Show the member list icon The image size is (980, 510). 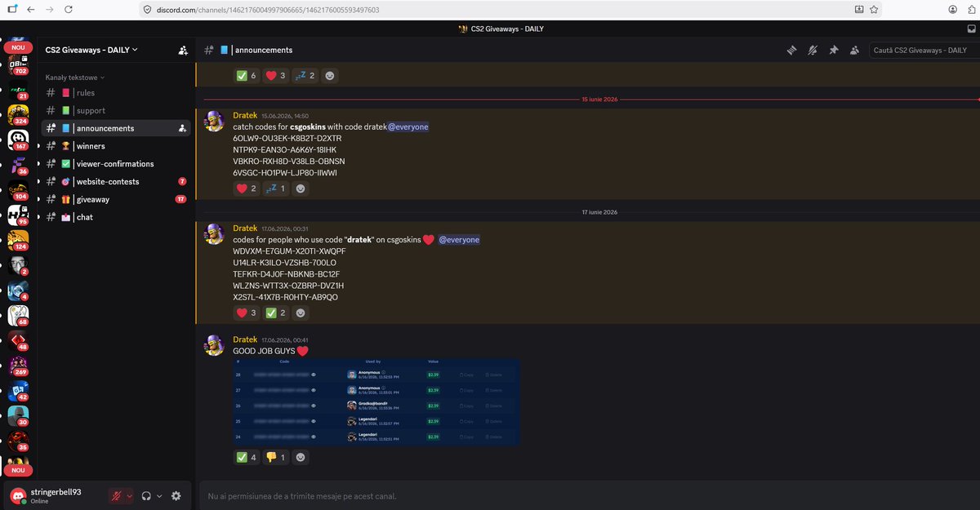coord(854,51)
